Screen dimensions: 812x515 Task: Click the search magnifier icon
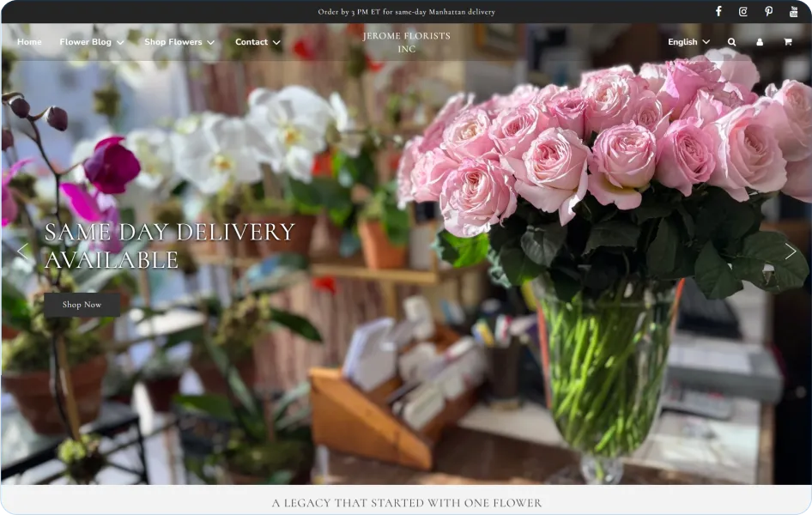(731, 42)
